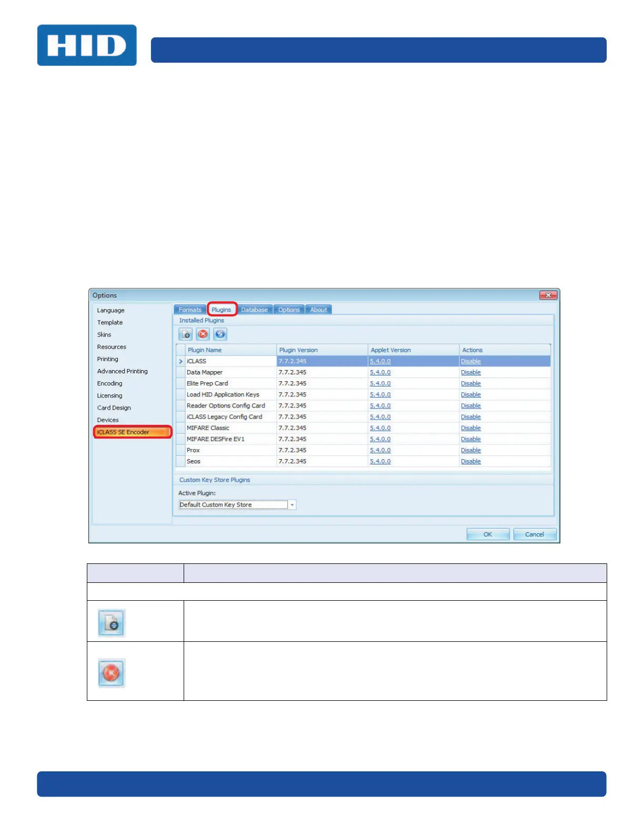Select iCLASS Legacy Config Card plugin name

tap(224, 417)
